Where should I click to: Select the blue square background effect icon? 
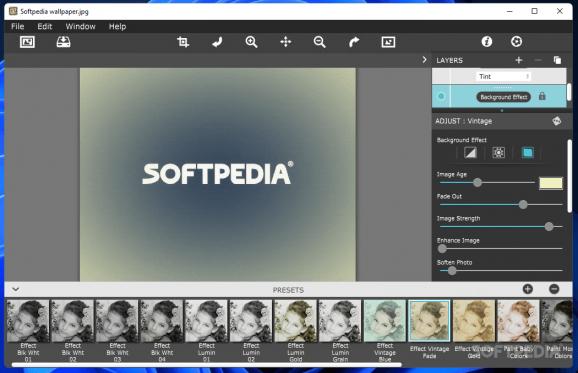pyautogui.click(x=527, y=153)
